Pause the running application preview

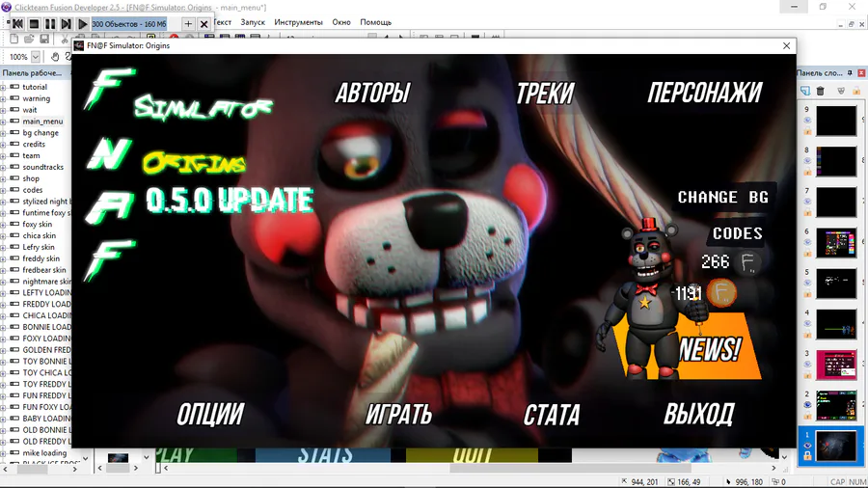[x=50, y=24]
